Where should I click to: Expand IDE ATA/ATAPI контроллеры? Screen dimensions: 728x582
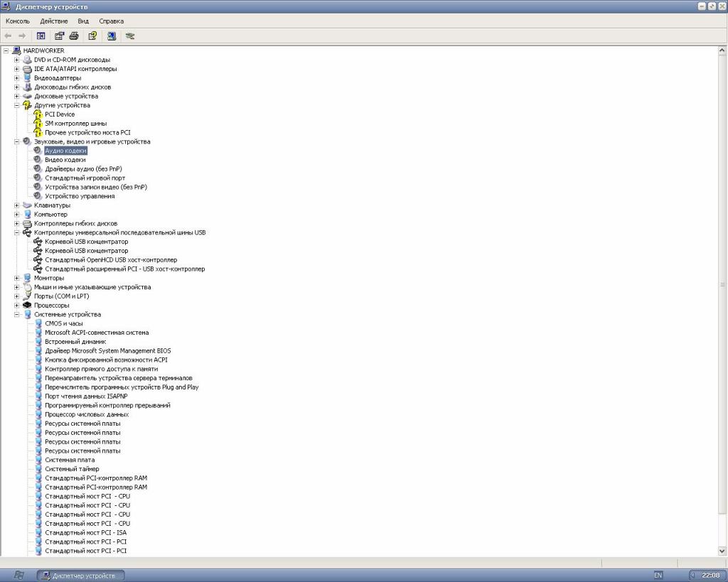[x=17, y=69]
